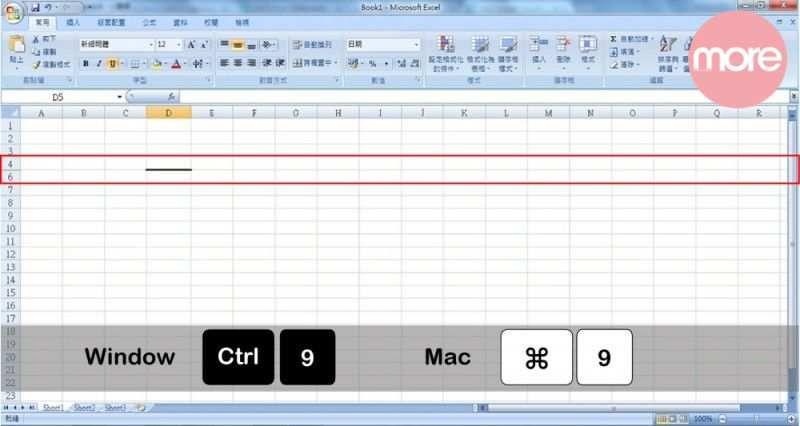Click the Increase Indent icon

[x=280, y=63]
